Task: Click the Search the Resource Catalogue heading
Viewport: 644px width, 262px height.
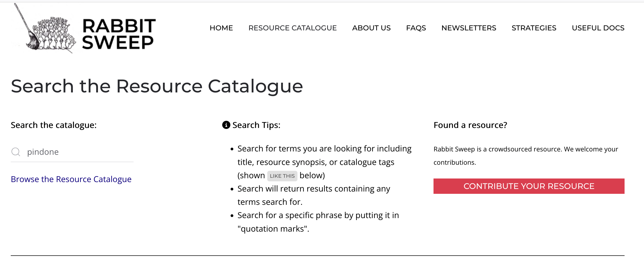Action: (x=157, y=86)
